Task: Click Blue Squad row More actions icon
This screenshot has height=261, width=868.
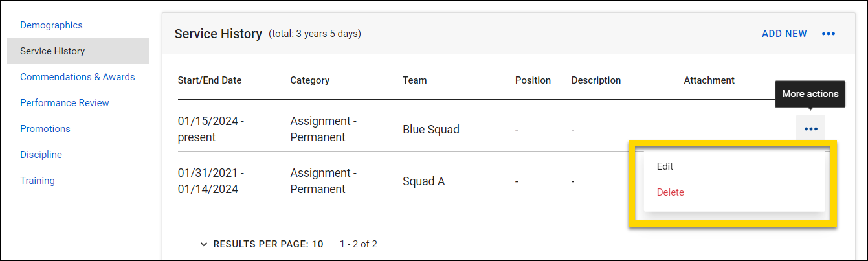Action: pyautogui.click(x=810, y=129)
